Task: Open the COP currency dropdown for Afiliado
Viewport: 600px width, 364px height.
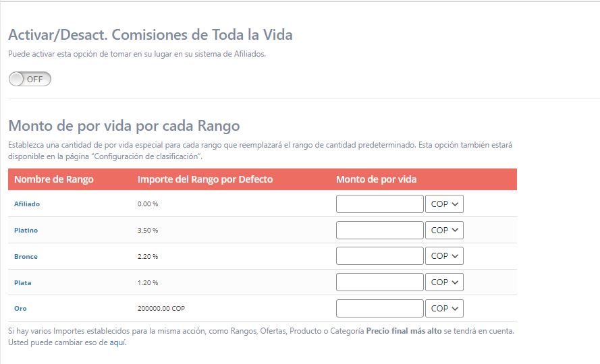Action: (444, 204)
